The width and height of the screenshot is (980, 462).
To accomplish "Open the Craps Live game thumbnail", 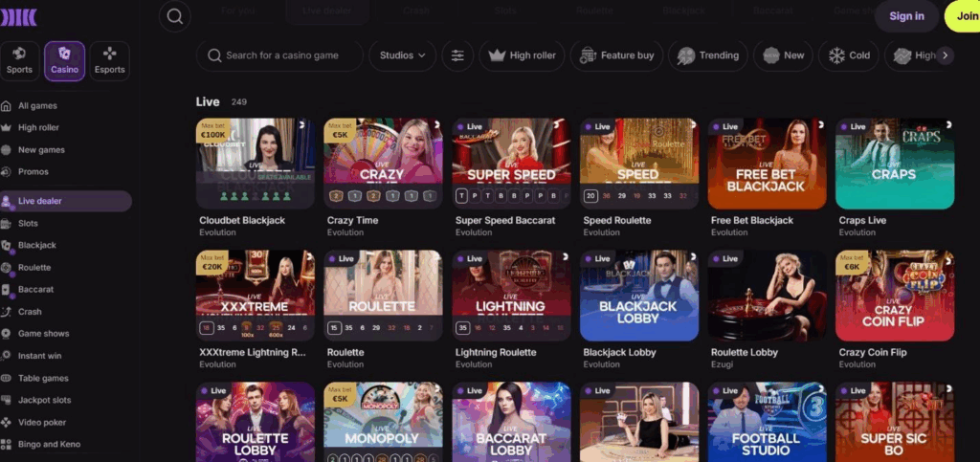I will [895, 163].
